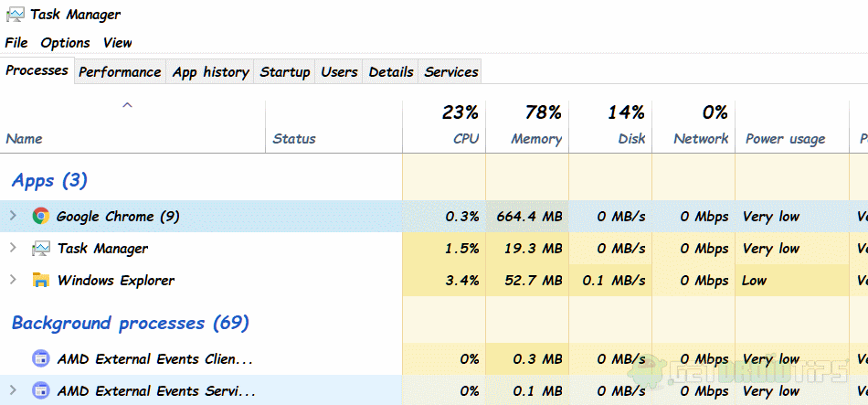Screen dimensions: 868x405
Task: Open the Options menu
Action: pos(65,43)
